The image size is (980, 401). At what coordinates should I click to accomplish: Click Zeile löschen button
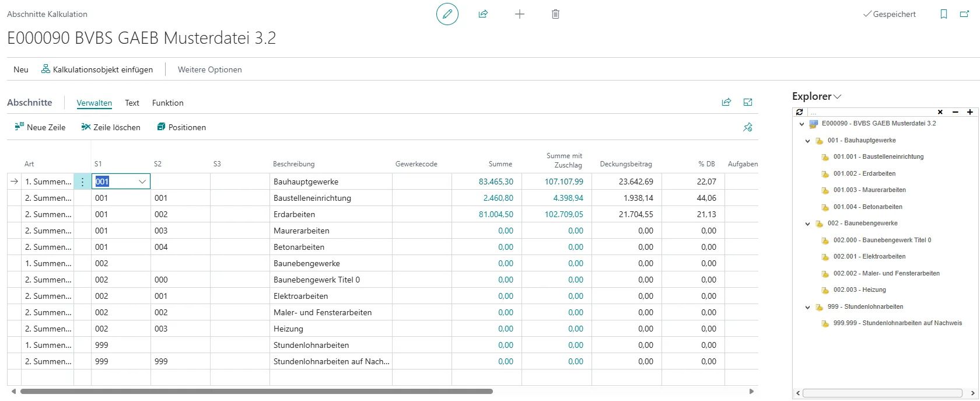pos(111,127)
